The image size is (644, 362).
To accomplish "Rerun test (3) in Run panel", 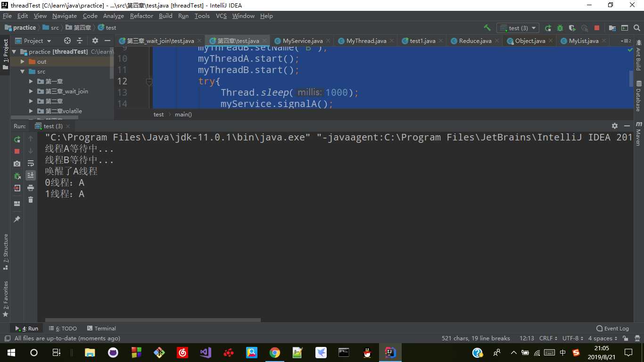I will tap(17, 139).
